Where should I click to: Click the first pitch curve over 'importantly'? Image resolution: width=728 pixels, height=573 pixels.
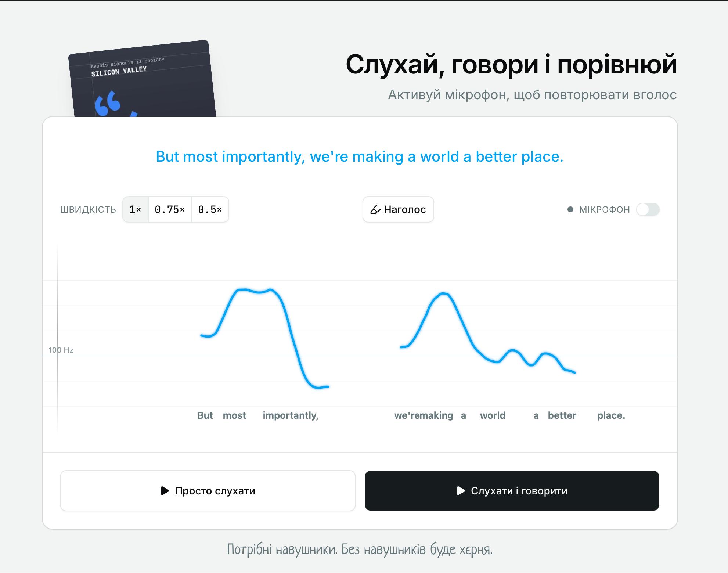(264, 338)
